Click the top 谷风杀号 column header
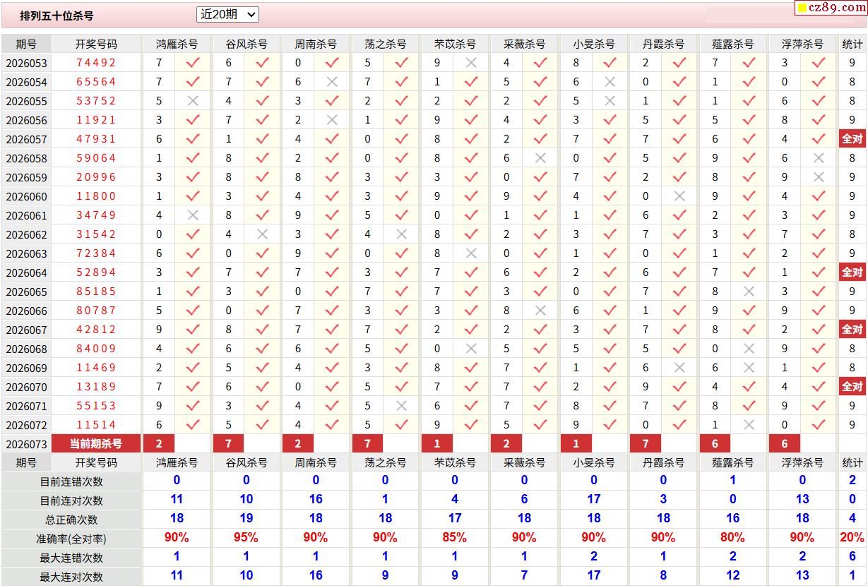The image size is (868, 588). (x=246, y=44)
